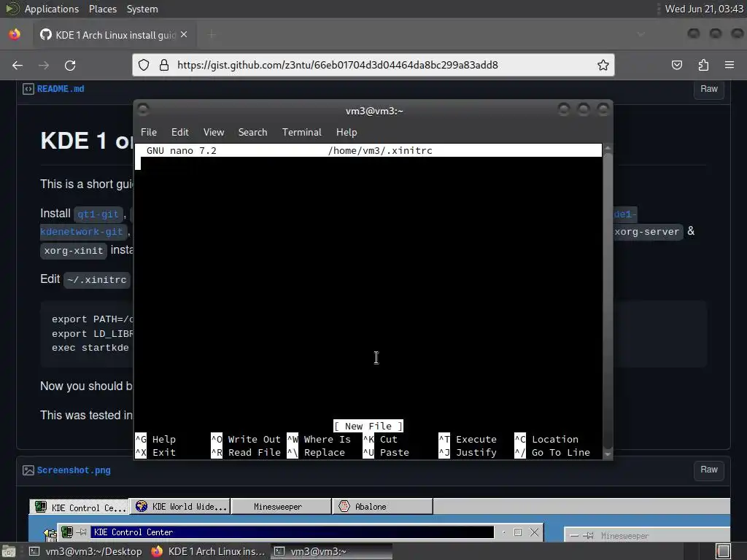Open the terminal Edit menu
Viewport: 747px width, 560px height.
[180, 133]
